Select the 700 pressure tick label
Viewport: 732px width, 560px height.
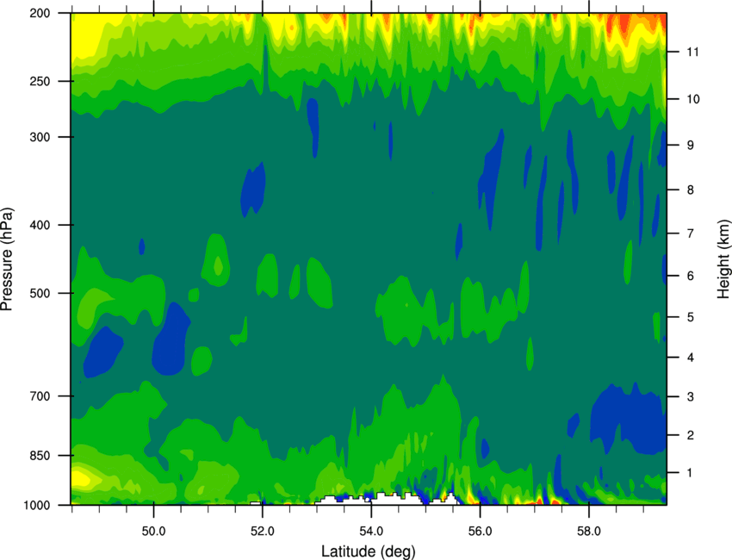click(x=40, y=396)
